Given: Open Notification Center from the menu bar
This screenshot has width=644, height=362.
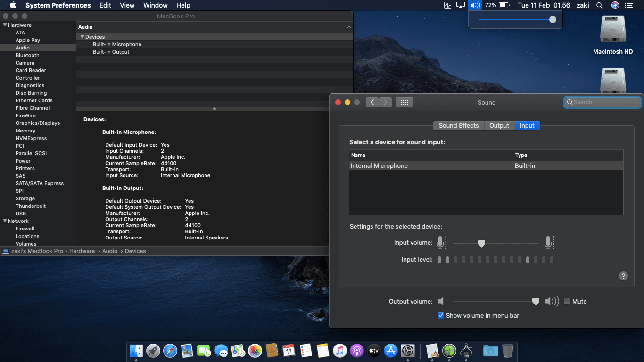Looking at the screenshot, I should coord(629,5).
